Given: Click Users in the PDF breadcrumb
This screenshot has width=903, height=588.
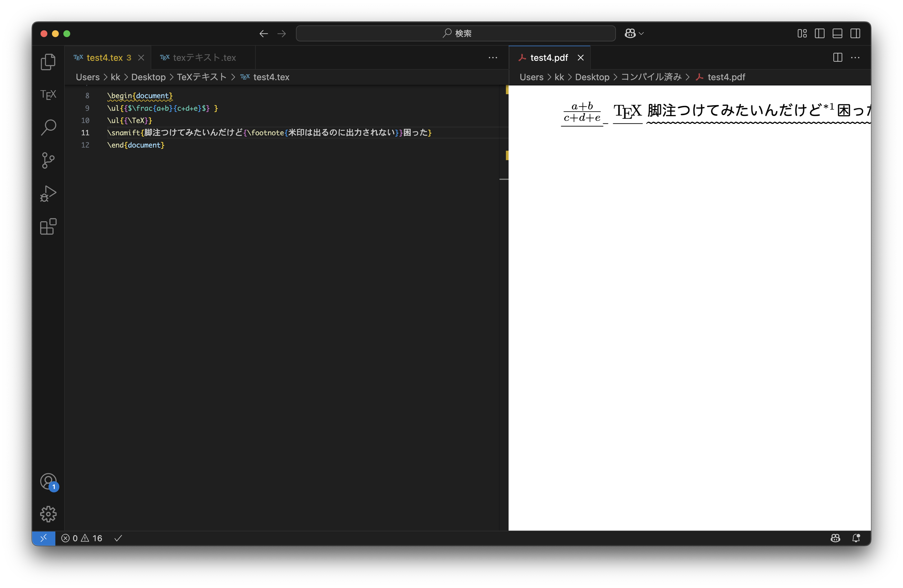Looking at the screenshot, I should [x=532, y=77].
